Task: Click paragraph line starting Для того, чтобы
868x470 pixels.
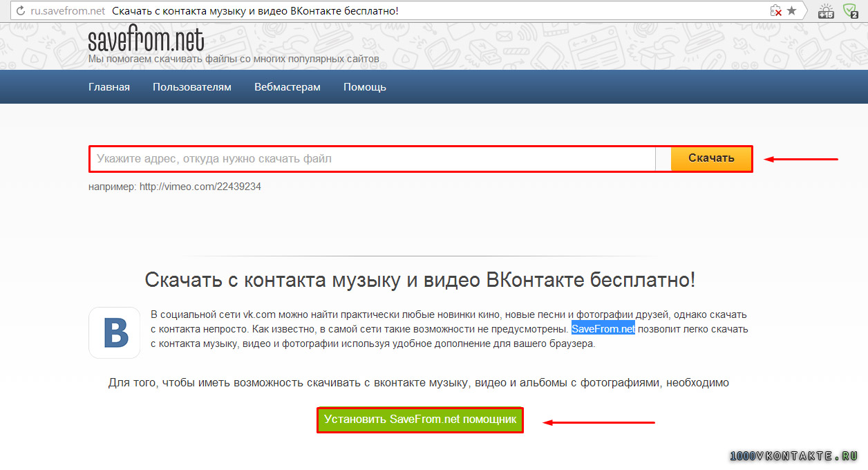Action: click(x=419, y=382)
